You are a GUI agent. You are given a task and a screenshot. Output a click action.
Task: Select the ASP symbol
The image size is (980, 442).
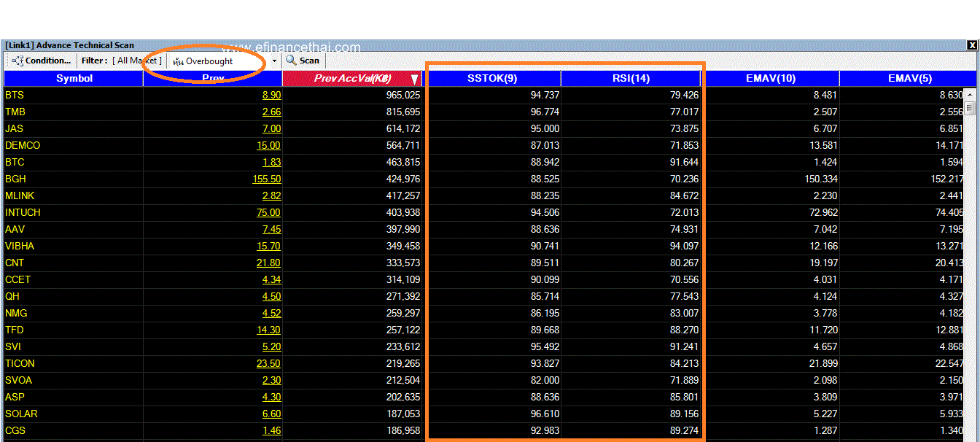click(15, 397)
